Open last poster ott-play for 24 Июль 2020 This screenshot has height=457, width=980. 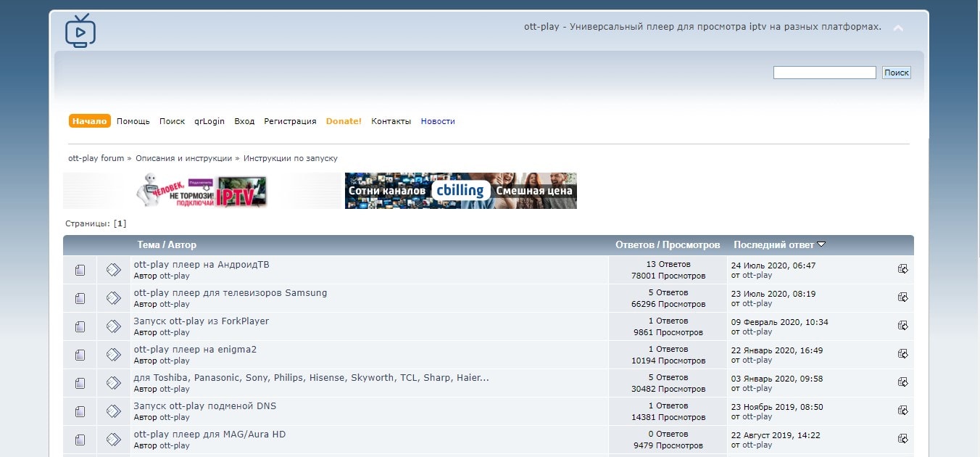pyautogui.click(x=757, y=276)
